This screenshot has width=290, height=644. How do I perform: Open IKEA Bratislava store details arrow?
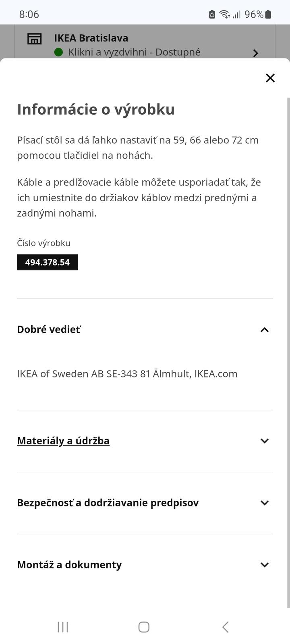[x=255, y=53]
